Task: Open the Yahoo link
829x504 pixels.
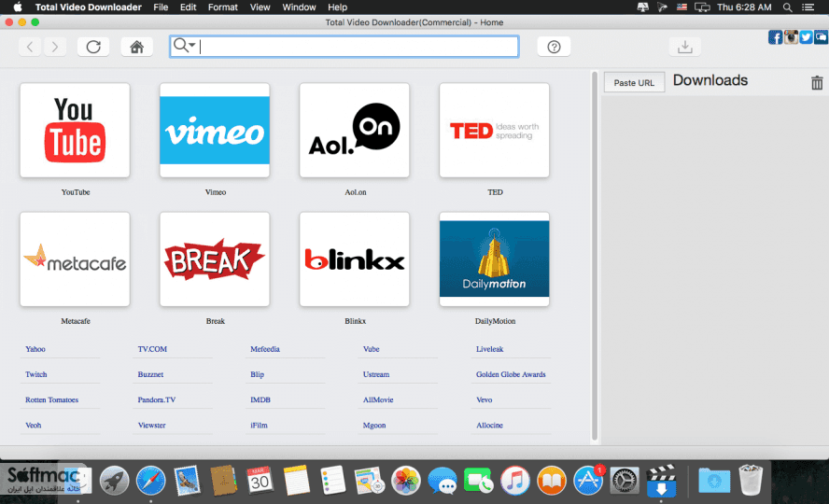Action: click(x=35, y=349)
